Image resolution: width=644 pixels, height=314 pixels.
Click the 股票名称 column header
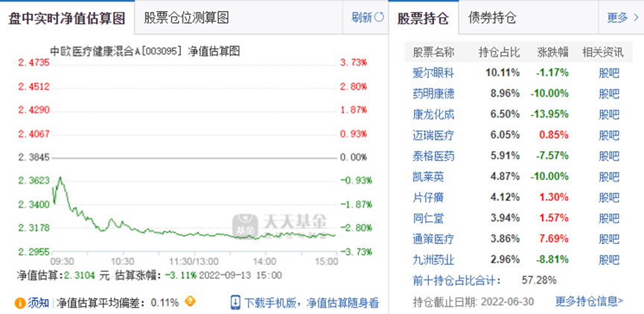pyautogui.click(x=433, y=52)
